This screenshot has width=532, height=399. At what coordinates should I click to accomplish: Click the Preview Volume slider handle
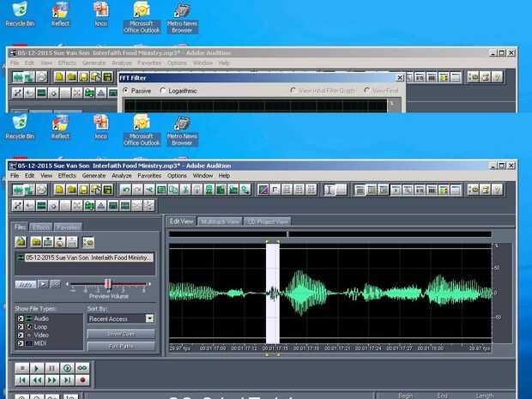click(x=108, y=284)
